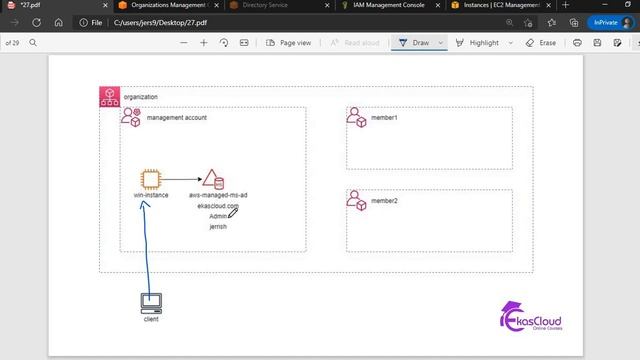640x360 pixels.
Task: Close the Organizations Management tab
Action: (x=216, y=5)
